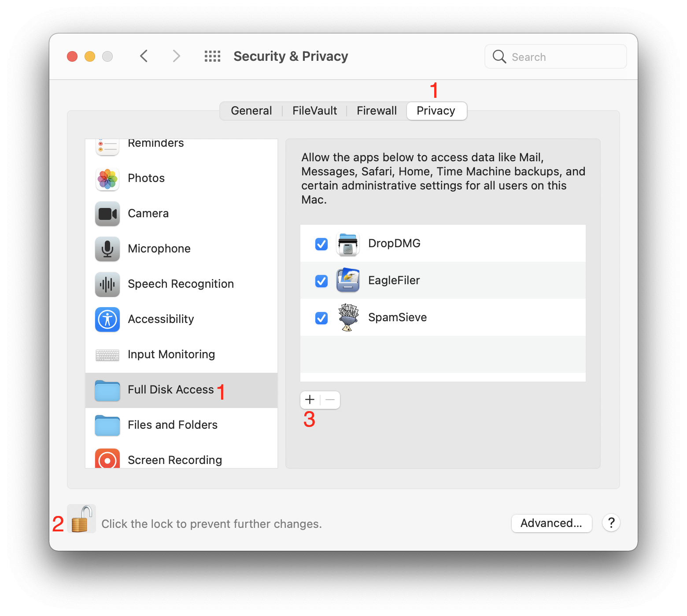Select the Photos privacy icon
Viewport: 687px width, 616px height.
point(107,179)
